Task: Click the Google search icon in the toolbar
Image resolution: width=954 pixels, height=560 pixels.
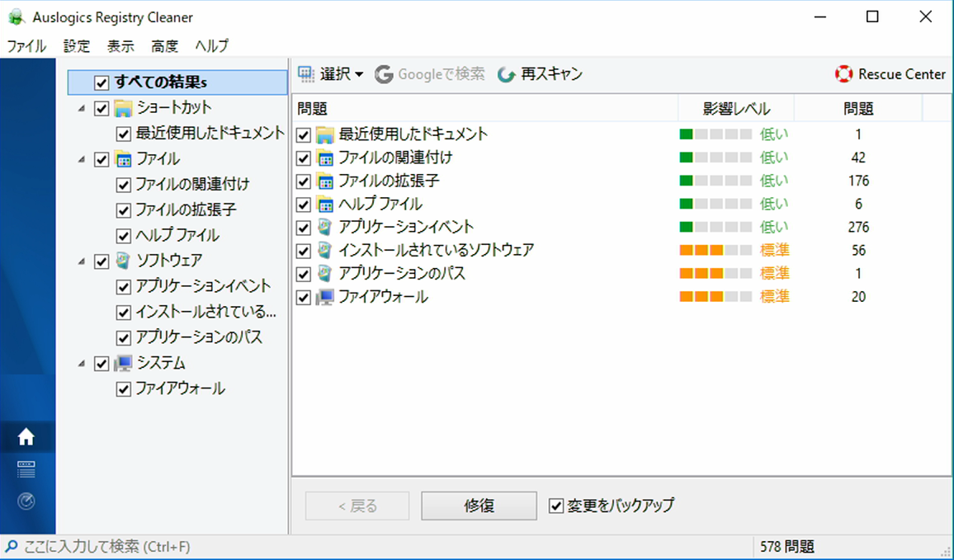Action: pyautogui.click(x=383, y=73)
